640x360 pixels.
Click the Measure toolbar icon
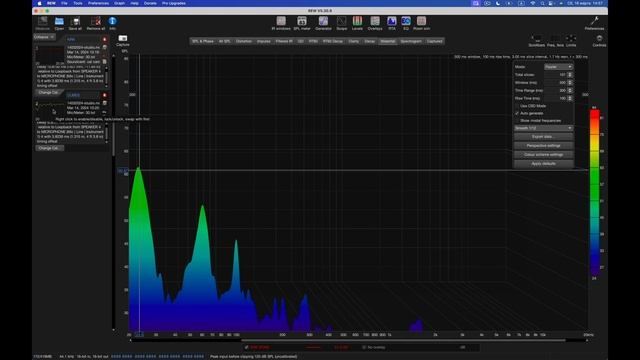[42, 23]
